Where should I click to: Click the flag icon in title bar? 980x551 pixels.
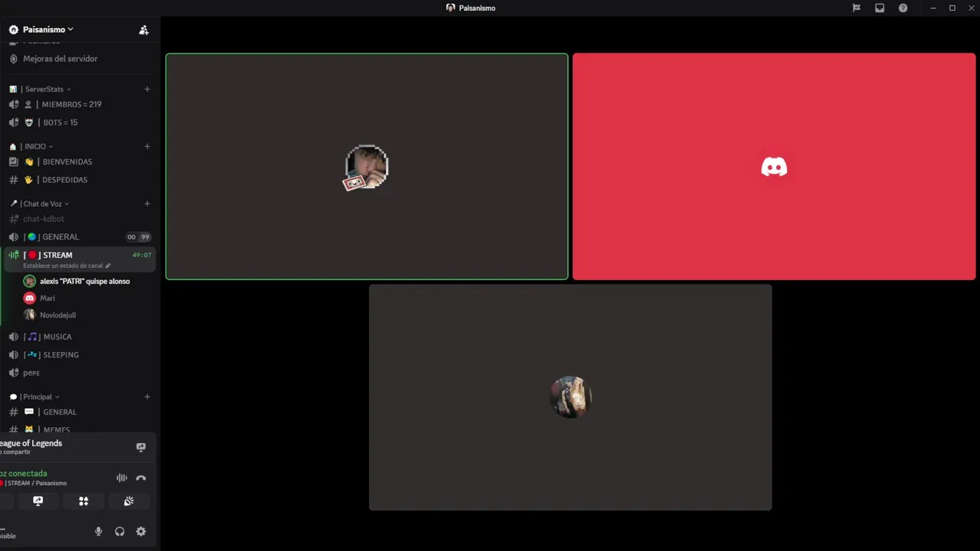(x=857, y=8)
